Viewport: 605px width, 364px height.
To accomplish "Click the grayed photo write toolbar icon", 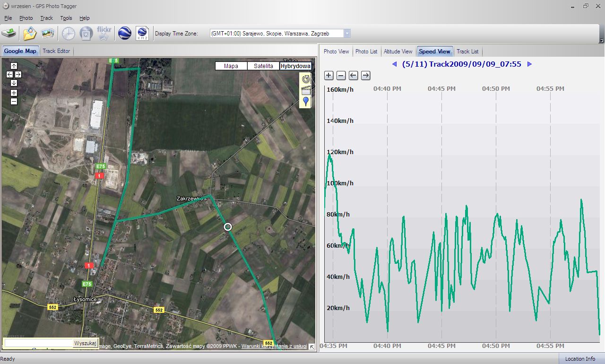I will [x=86, y=34].
